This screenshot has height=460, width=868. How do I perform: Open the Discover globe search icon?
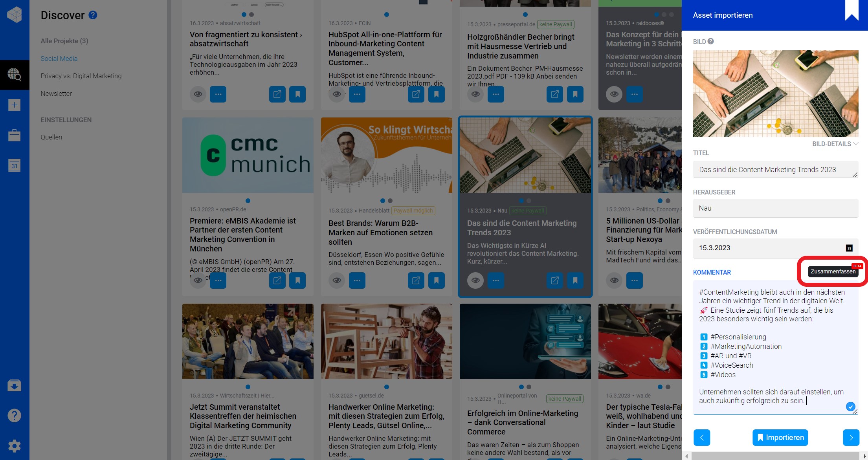click(x=15, y=75)
